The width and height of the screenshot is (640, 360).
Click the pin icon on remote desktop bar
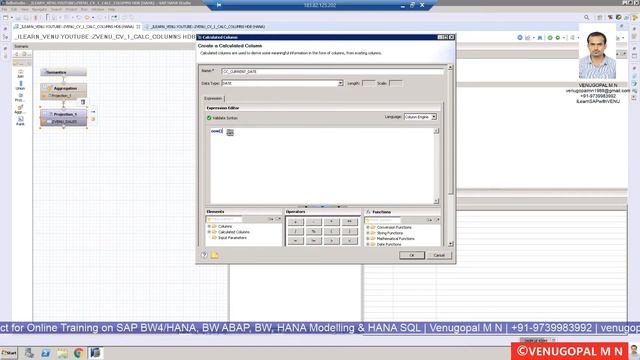(219, 5)
